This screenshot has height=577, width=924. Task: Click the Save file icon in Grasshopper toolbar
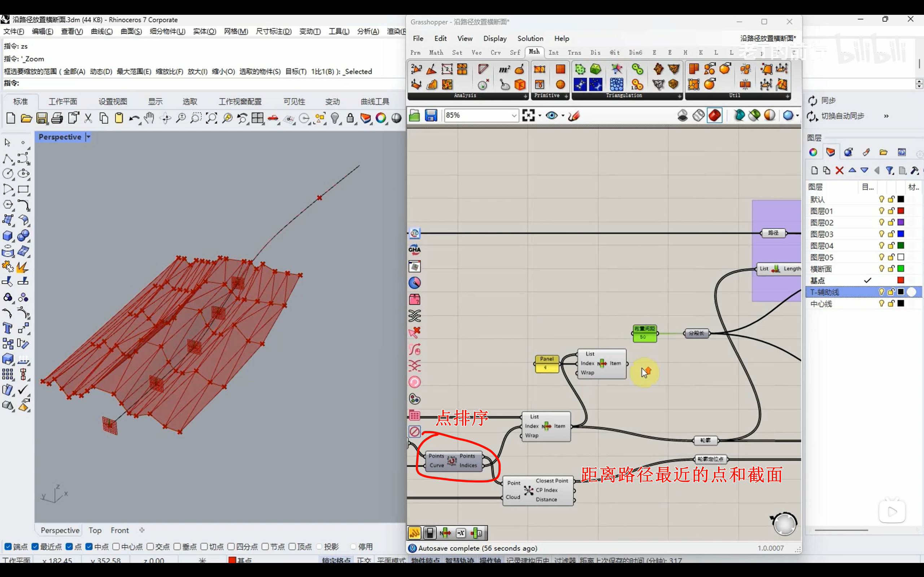point(431,115)
